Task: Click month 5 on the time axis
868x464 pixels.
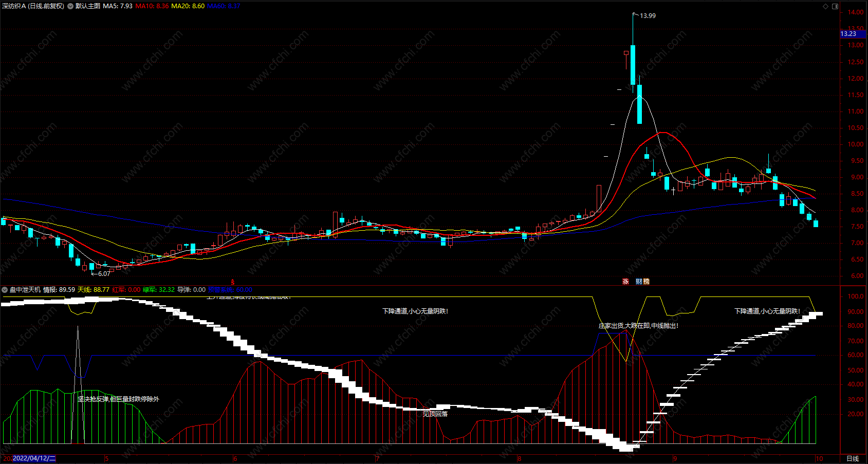Action: click(x=106, y=459)
